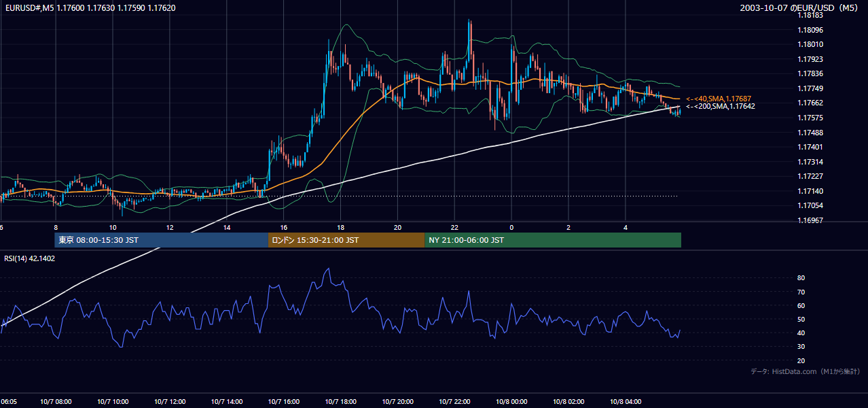
Task: Click price axis value 1.17575
Action: [809, 118]
